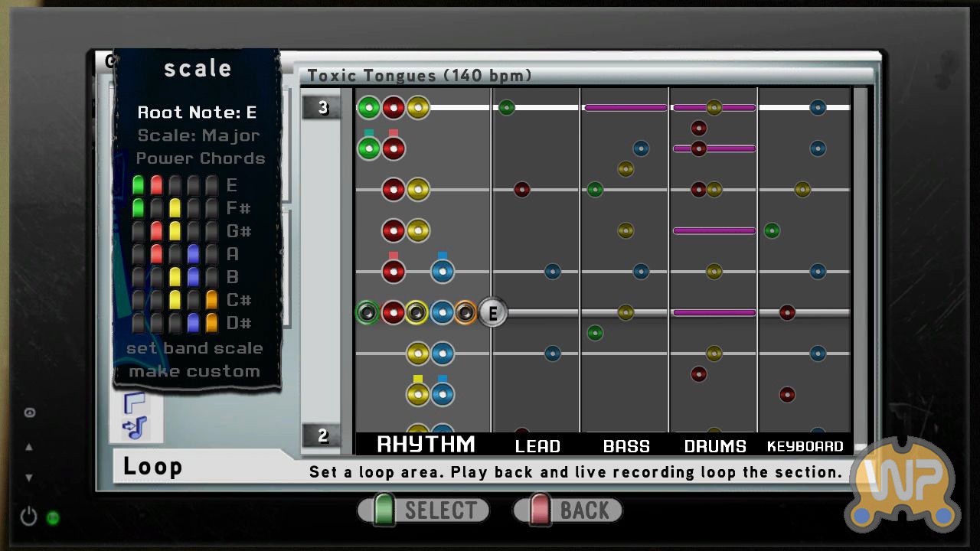980x551 pixels.
Task: Select the green note in the Keyboard track
Action: (772, 230)
